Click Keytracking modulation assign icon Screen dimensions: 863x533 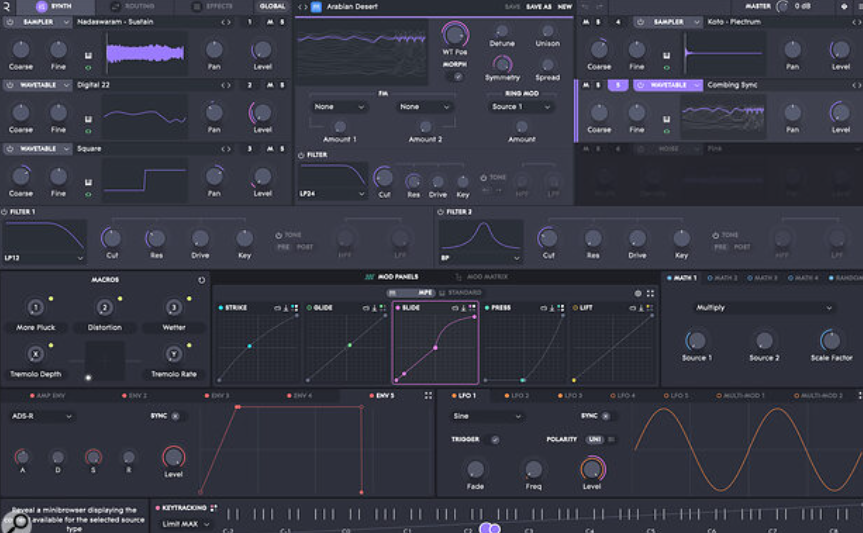(214, 508)
